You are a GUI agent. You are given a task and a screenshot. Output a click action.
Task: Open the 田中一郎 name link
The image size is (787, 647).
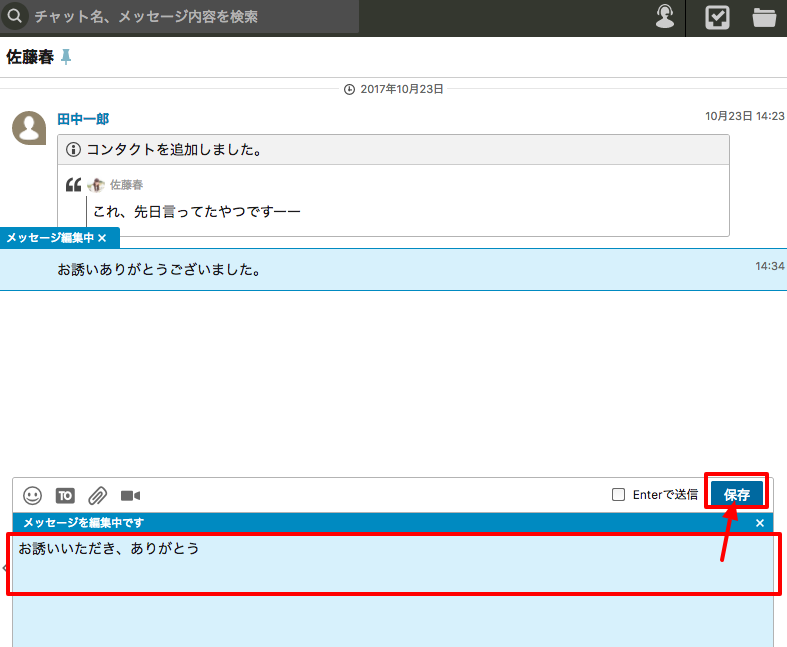83,119
